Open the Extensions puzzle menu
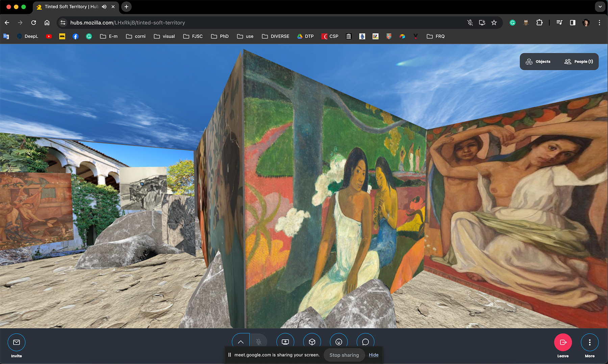608x364 pixels. point(539,23)
